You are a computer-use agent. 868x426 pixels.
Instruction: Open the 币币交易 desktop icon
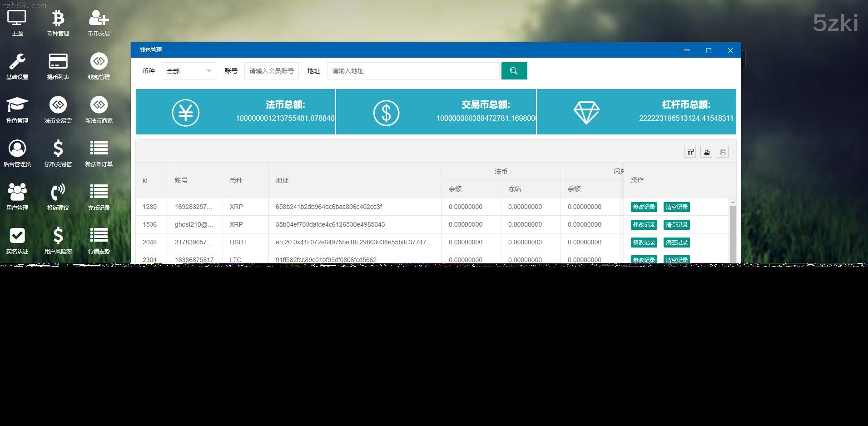(99, 19)
